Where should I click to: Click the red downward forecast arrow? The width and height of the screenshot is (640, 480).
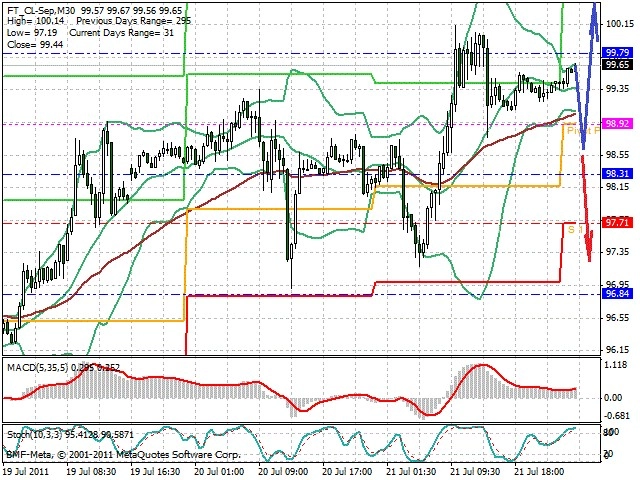pos(587,208)
